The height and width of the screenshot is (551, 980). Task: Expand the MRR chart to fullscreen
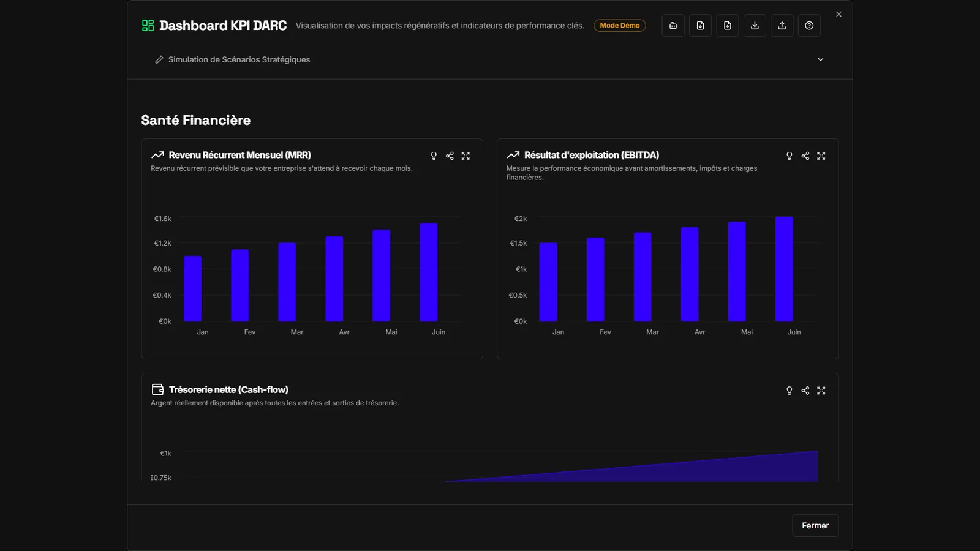(x=466, y=156)
